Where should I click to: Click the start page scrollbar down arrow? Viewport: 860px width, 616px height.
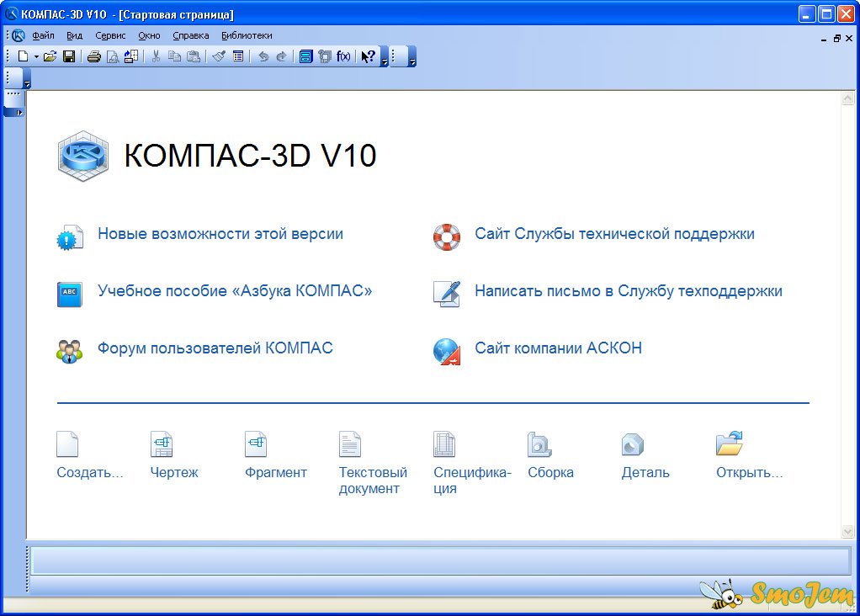pyautogui.click(x=847, y=531)
